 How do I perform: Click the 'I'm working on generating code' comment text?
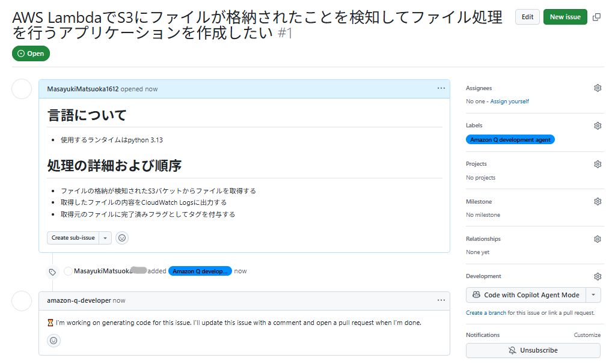pos(234,323)
